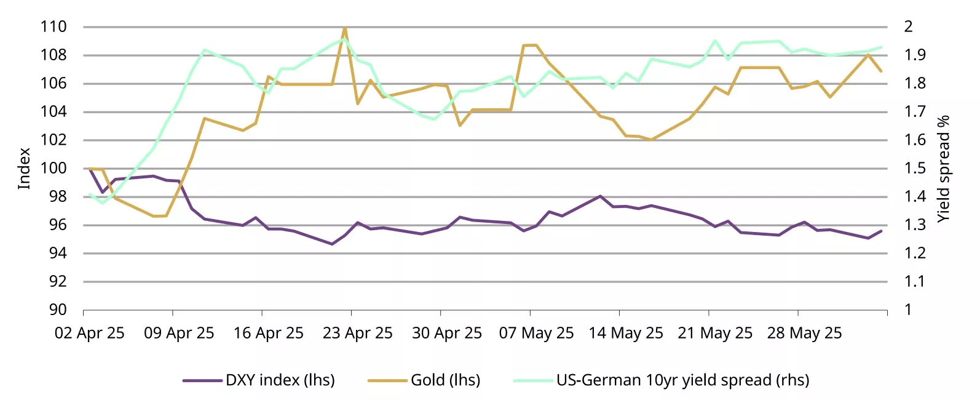980x400 pixels.
Task: Click the 'Yield spread %' right axis title
Action: pyautogui.click(x=943, y=169)
